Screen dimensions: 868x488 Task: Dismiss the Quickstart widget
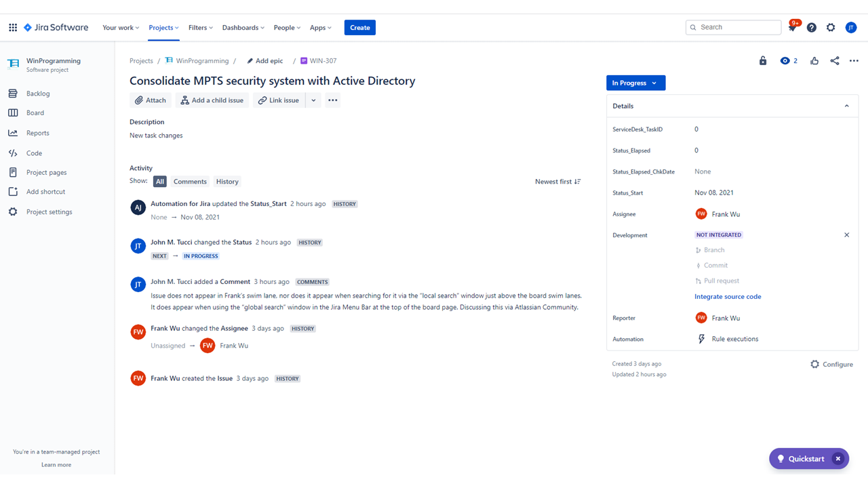[838, 459]
